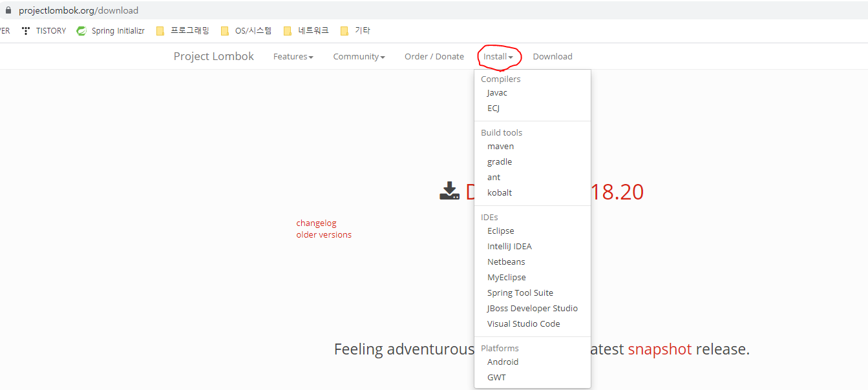Collapse the Install dropdown menu

click(498, 57)
